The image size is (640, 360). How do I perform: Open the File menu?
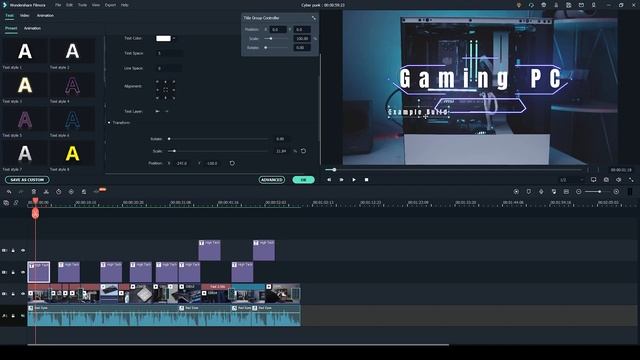click(x=58, y=5)
